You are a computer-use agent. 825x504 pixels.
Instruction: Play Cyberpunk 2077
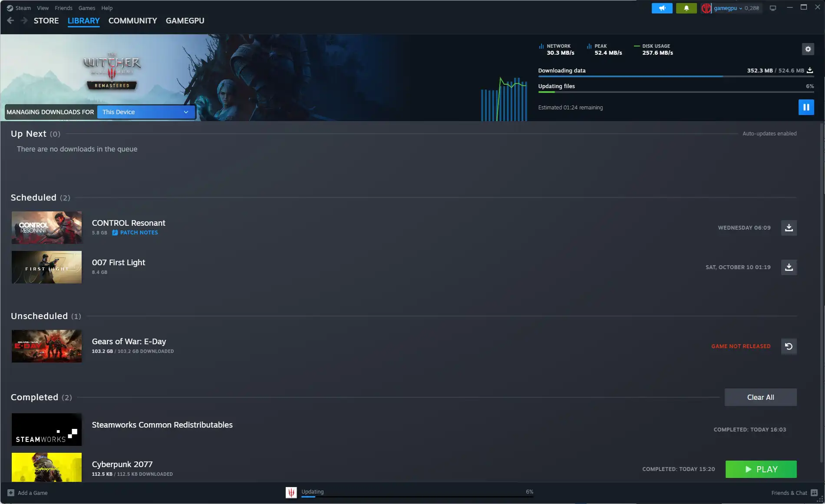pos(761,469)
